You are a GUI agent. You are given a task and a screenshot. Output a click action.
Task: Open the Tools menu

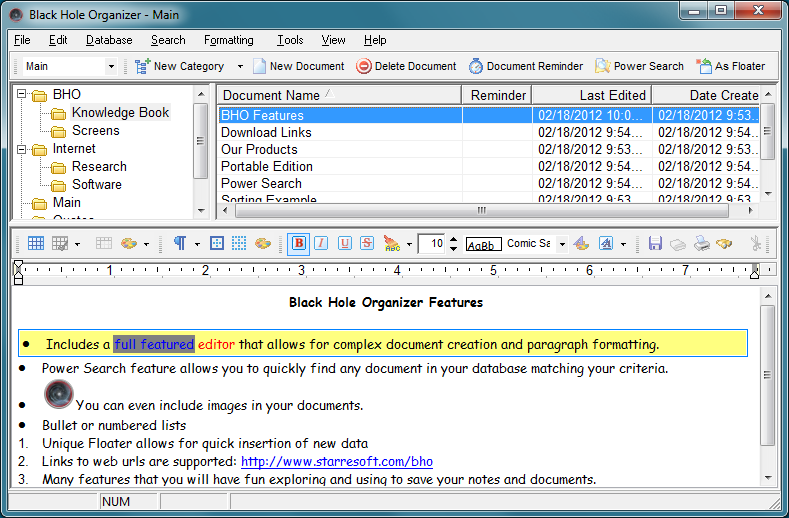click(x=290, y=40)
